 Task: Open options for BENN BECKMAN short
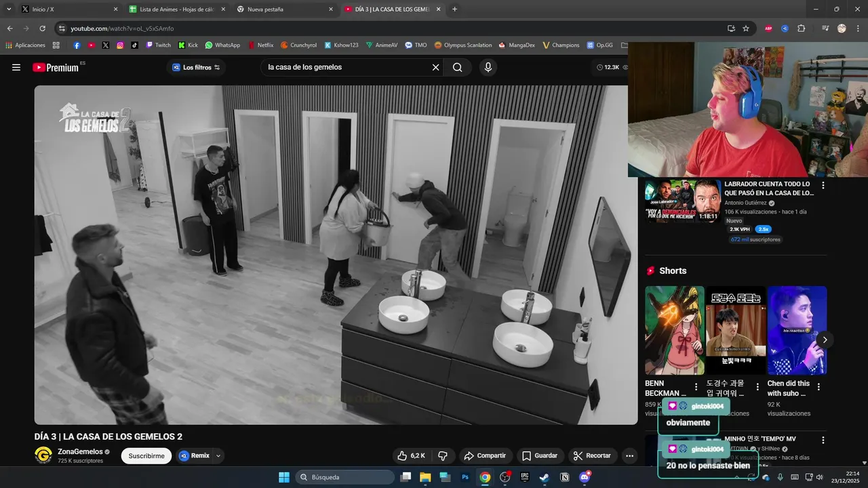pyautogui.click(x=696, y=387)
